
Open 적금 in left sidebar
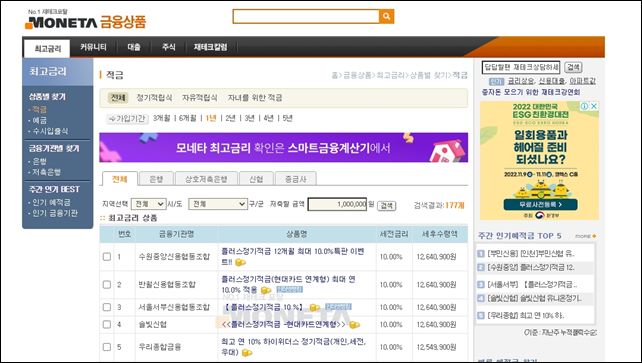click(39, 109)
